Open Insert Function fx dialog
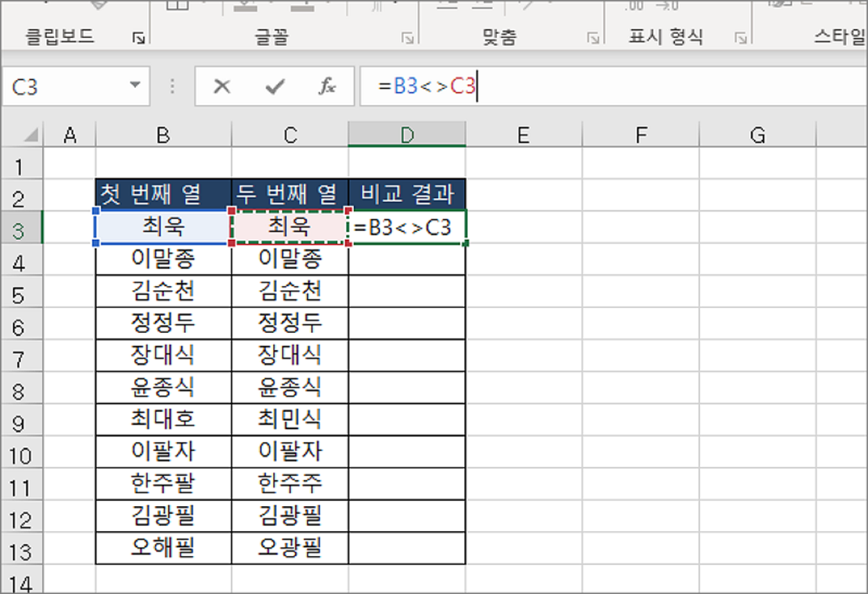The image size is (868, 594). 327,87
